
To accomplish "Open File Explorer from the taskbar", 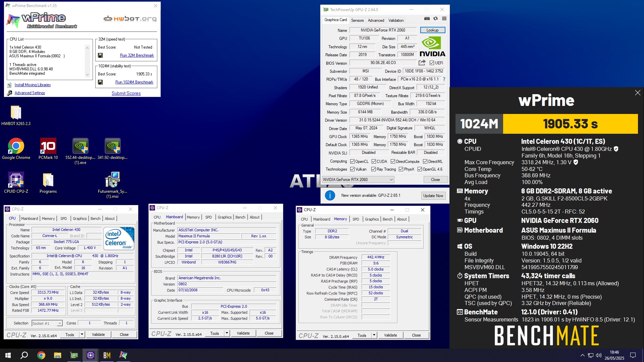I will [x=57, y=355].
